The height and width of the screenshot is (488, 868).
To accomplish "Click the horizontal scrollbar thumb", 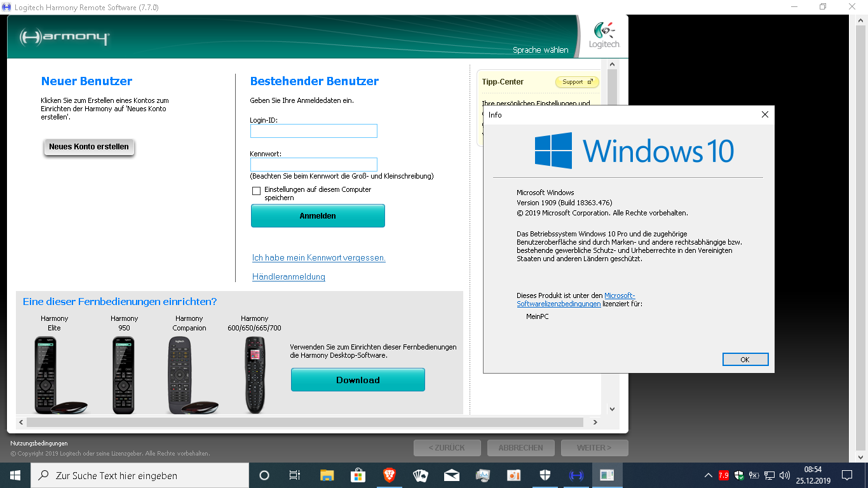I will [x=305, y=422].
